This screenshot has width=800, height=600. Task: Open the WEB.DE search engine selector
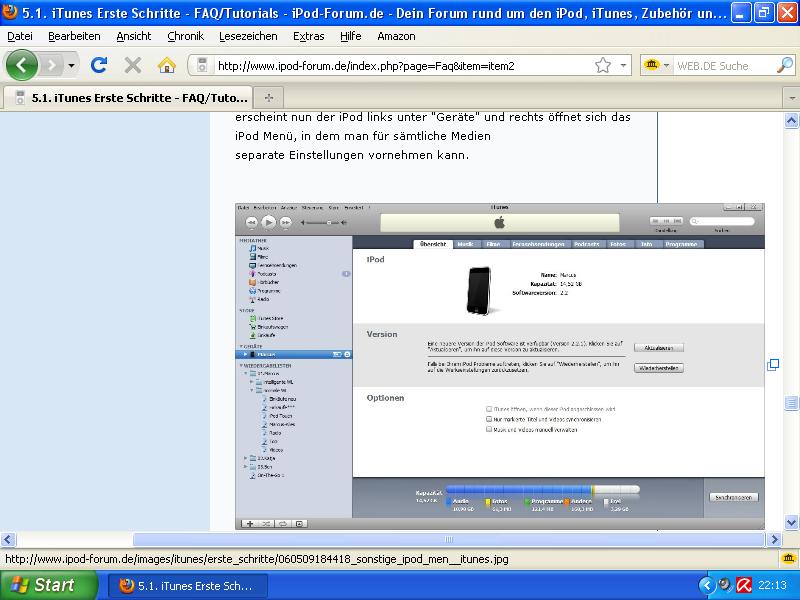pyautogui.click(x=656, y=65)
